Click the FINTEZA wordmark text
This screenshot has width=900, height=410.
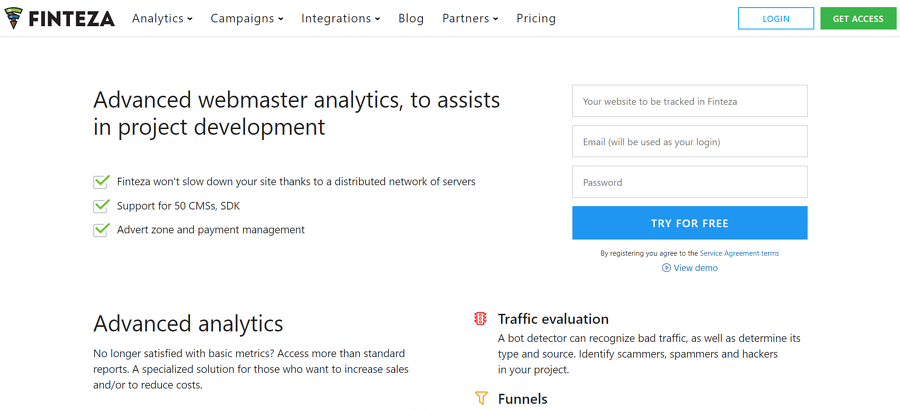point(72,19)
